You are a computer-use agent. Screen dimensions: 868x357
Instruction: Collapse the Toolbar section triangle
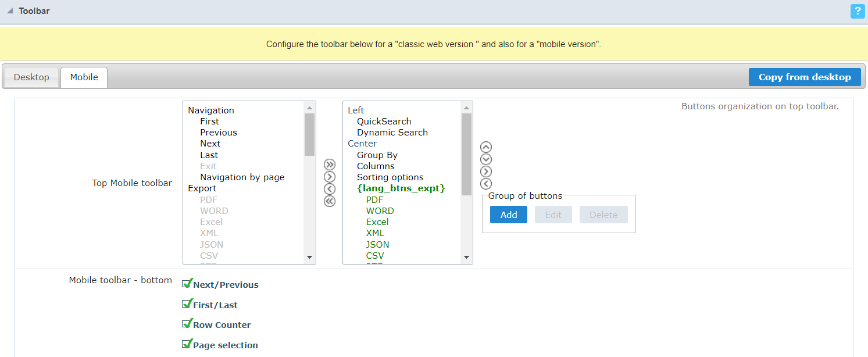10,11
